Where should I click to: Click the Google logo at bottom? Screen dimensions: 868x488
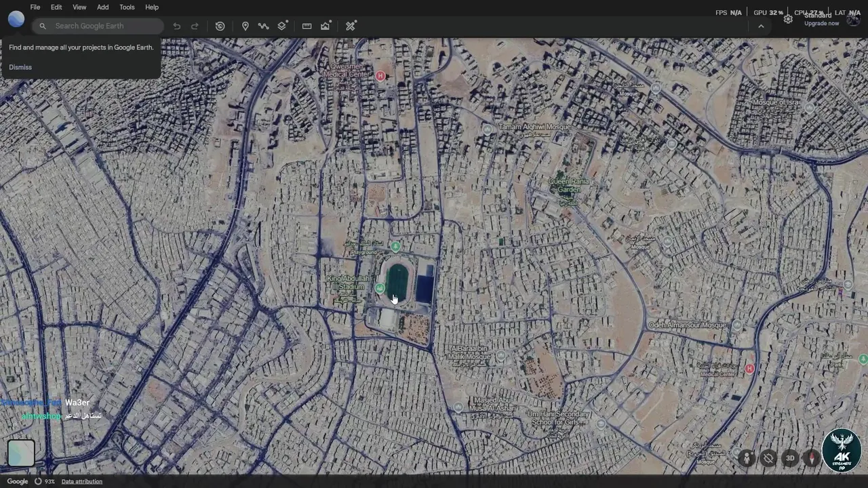[18, 481]
